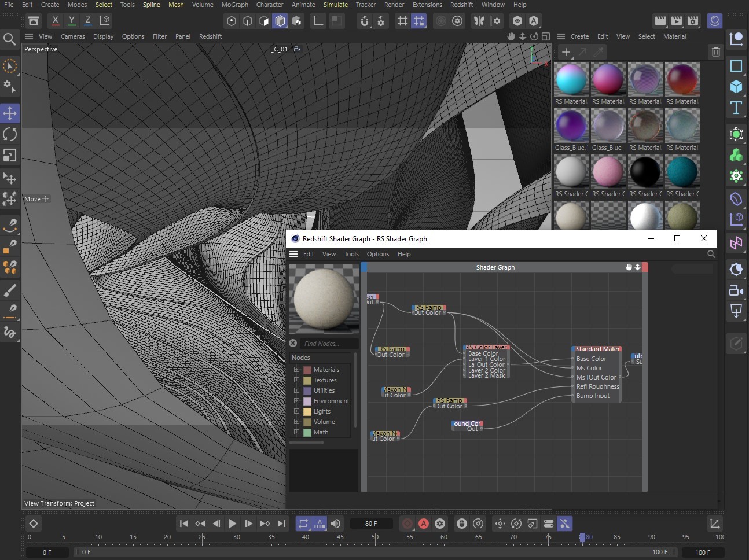Click the Paint brush tool icon
The height and width of the screenshot is (560, 749).
pos(10,290)
